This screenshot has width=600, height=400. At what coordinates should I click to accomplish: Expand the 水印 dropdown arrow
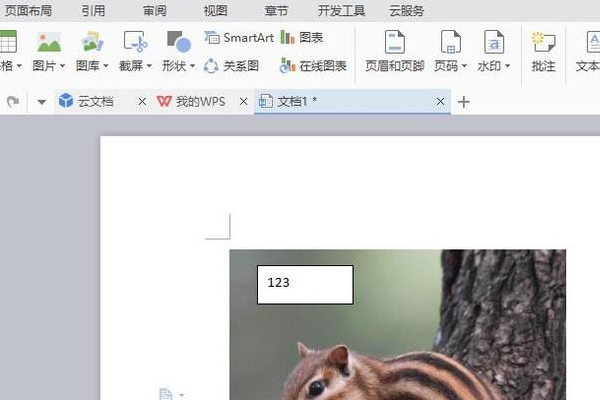508,66
